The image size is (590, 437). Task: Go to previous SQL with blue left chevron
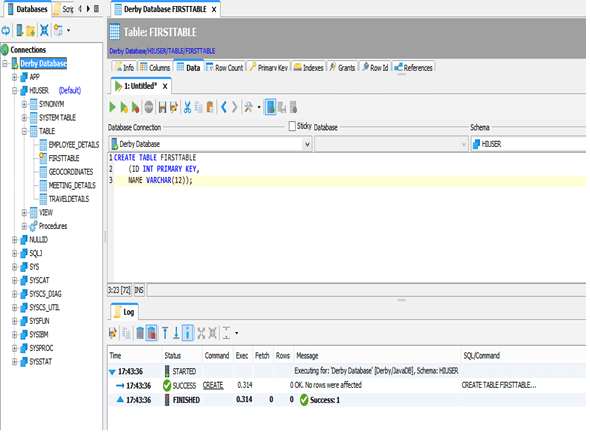[x=224, y=108]
